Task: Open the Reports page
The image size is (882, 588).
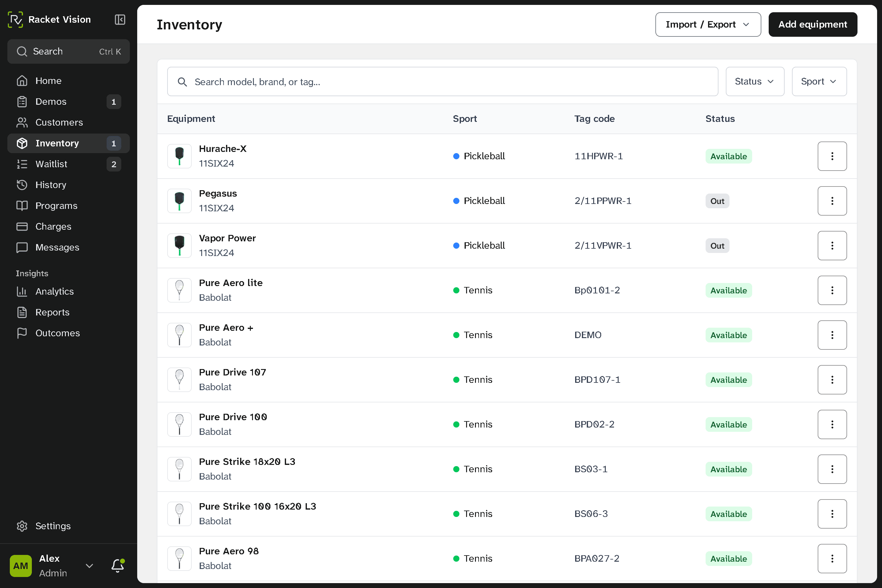Action: click(x=69, y=312)
